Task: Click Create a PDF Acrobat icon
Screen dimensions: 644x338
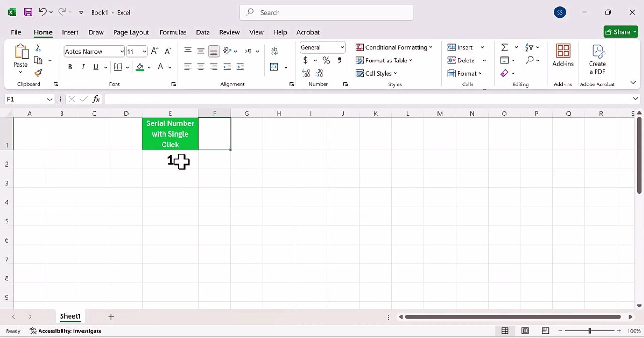Action: pyautogui.click(x=597, y=59)
